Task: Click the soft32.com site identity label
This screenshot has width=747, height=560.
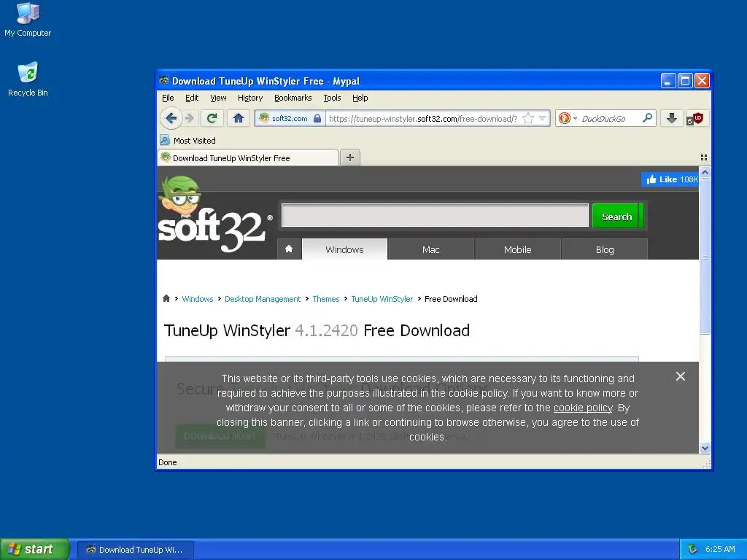Action: pos(290,119)
